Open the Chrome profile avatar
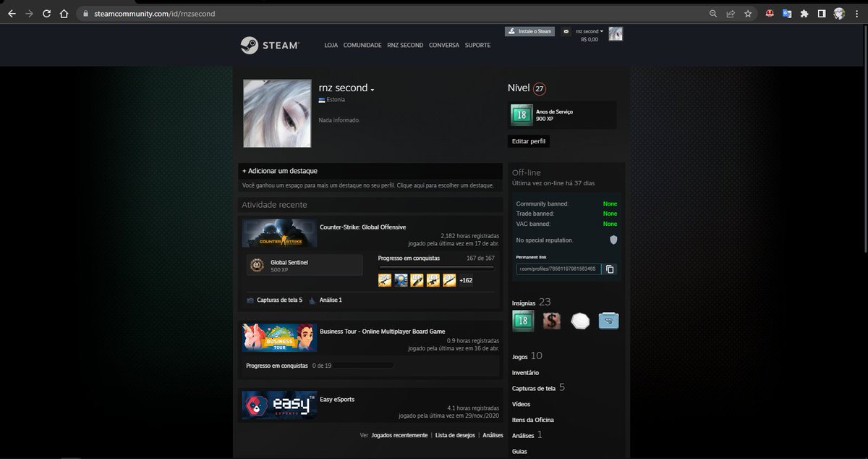The width and height of the screenshot is (868, 459). (840, 13)
